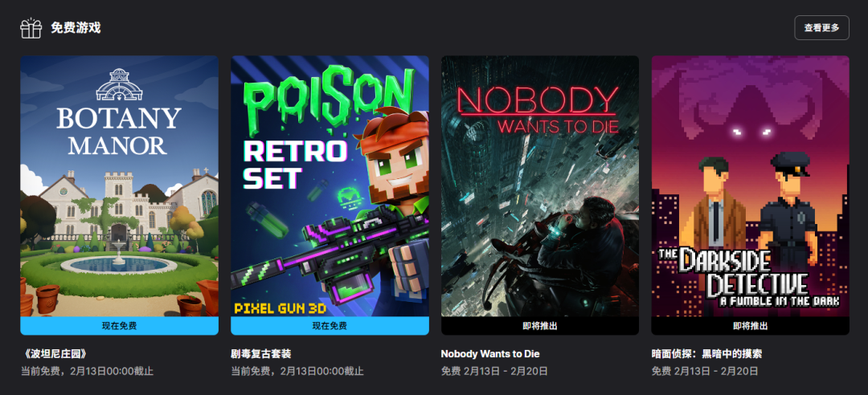This screenshot has width=868, height=395.
Task: Click Botany Manor's 当前免费 deadline text
Action: 87,371
